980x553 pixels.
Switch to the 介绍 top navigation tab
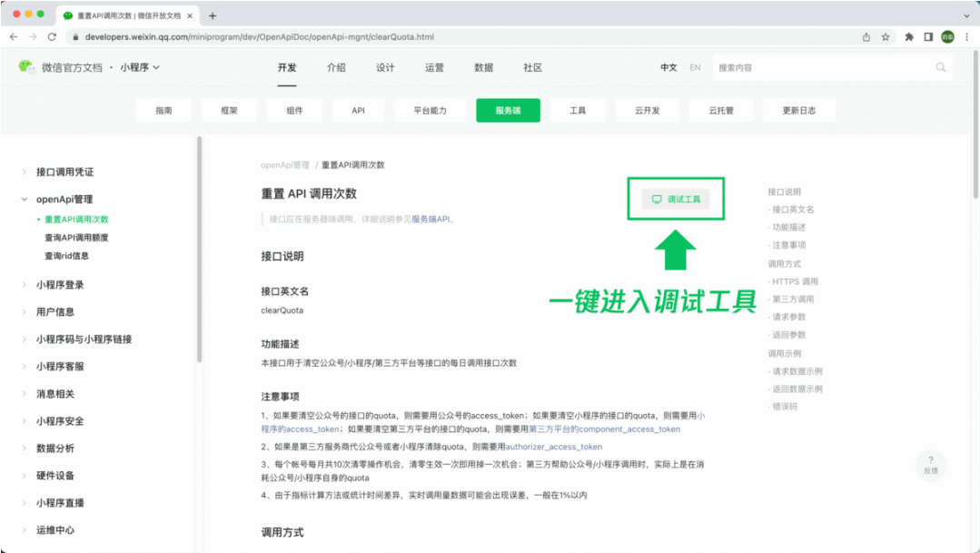[336, 67]
